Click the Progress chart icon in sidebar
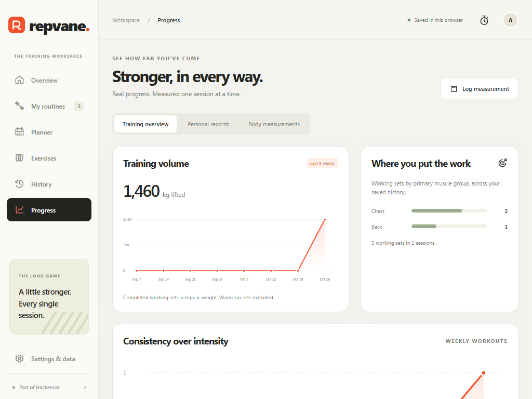Viewport: 532px width, 399px height. 19,210
